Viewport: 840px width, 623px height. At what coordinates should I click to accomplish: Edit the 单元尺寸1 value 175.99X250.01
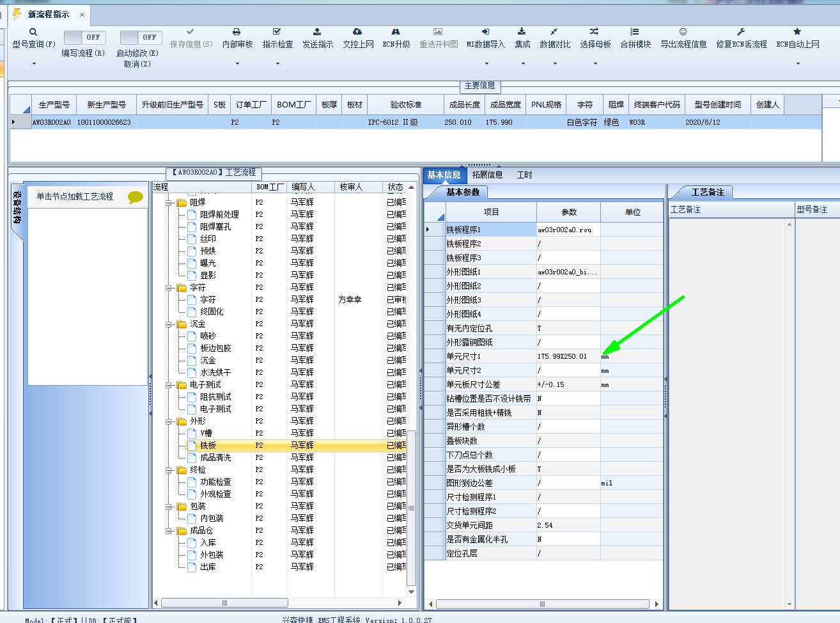click(568, 356)
